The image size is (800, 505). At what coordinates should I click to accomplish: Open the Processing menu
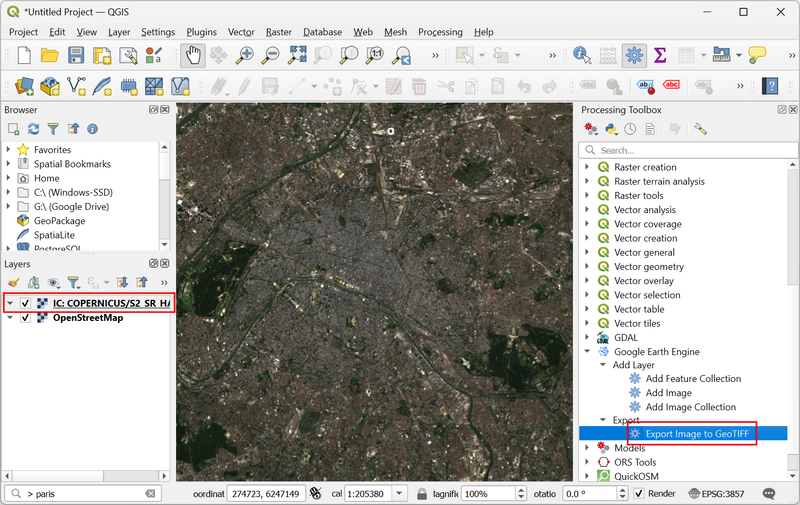tap(440, 32)
